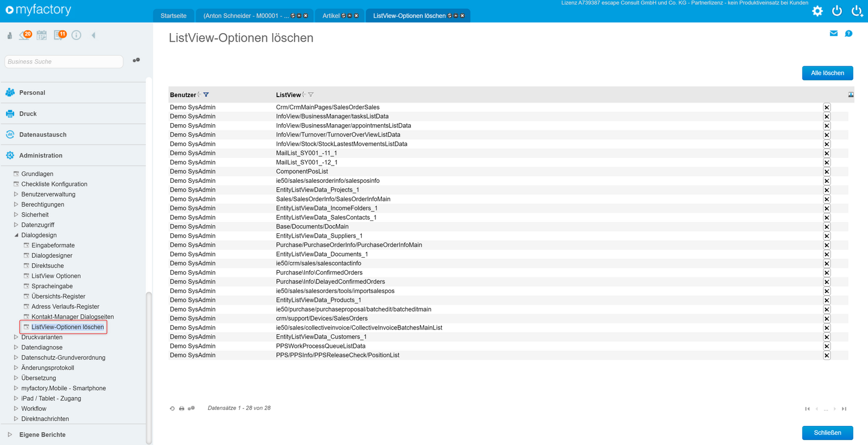
Task: Open the settings gear in the header
Action: [x=817, y=11]
